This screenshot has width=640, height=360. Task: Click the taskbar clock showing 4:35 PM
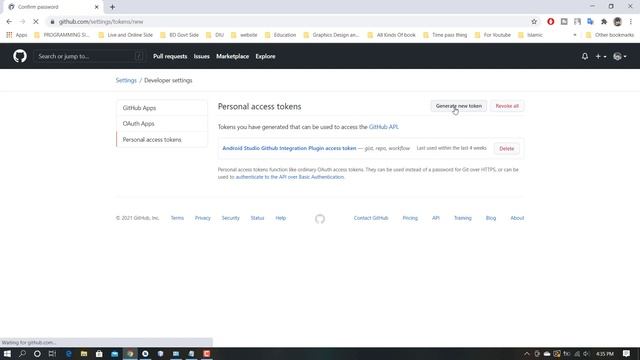point(604,354)
